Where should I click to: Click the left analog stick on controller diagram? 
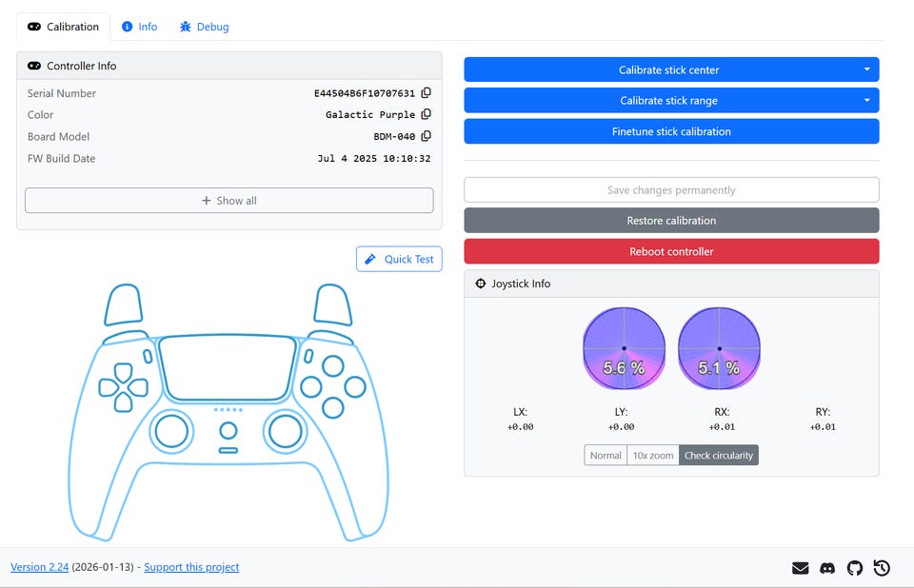click(171, 432)
